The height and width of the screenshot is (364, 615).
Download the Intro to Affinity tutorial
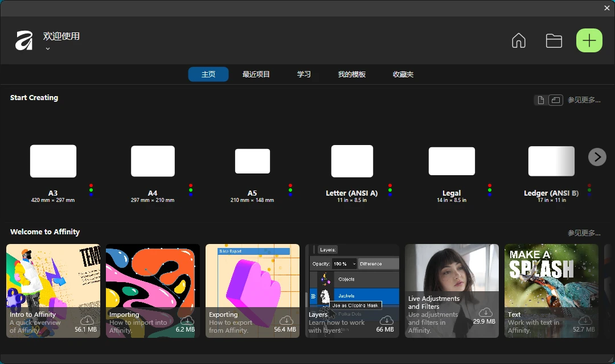coord(87,321)
